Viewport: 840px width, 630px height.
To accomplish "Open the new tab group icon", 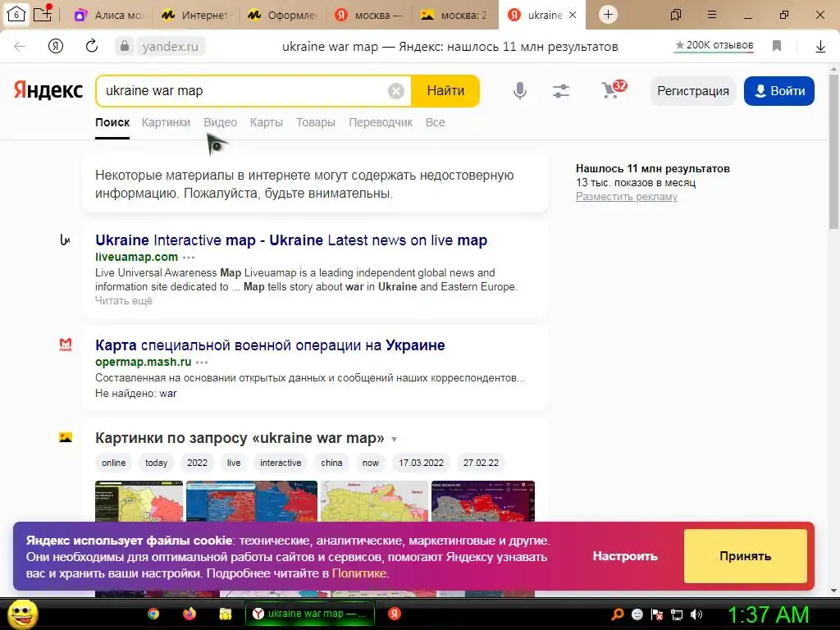I will tap(43, 13).
